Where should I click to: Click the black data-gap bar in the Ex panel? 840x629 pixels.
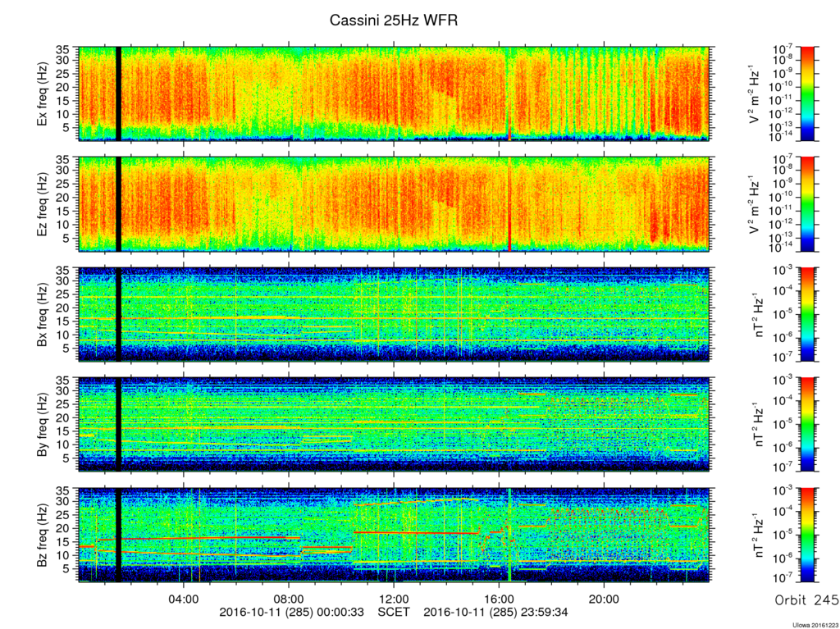click(x=118, y=93)
